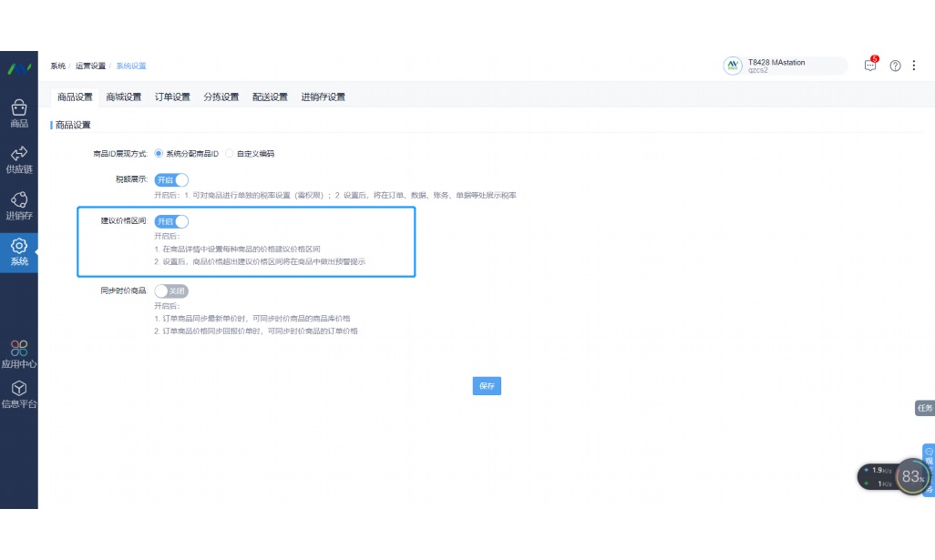Open the 任务 panel on the right edge
The height and width of the screenshot is (560, 935).
pyautogui.click(x=925, y=407)
